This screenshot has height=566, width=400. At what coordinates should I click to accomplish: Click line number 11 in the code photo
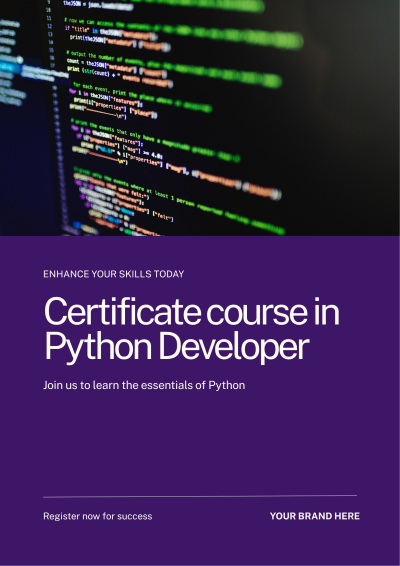(49, 18)
